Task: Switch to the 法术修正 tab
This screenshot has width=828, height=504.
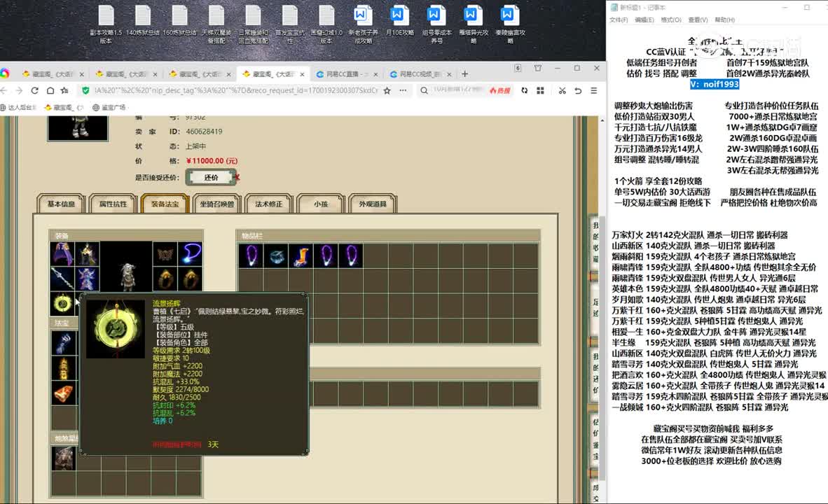Action: tap(269, 204)
